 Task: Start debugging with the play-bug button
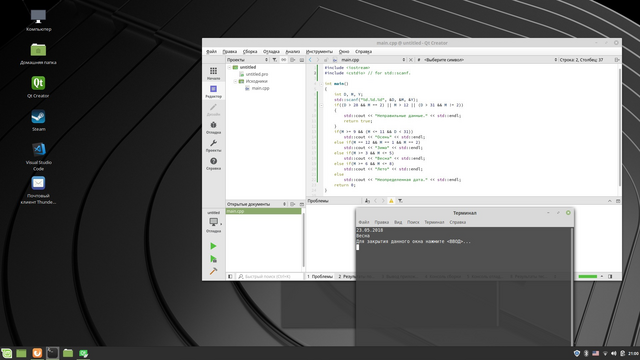coord(213,259)
